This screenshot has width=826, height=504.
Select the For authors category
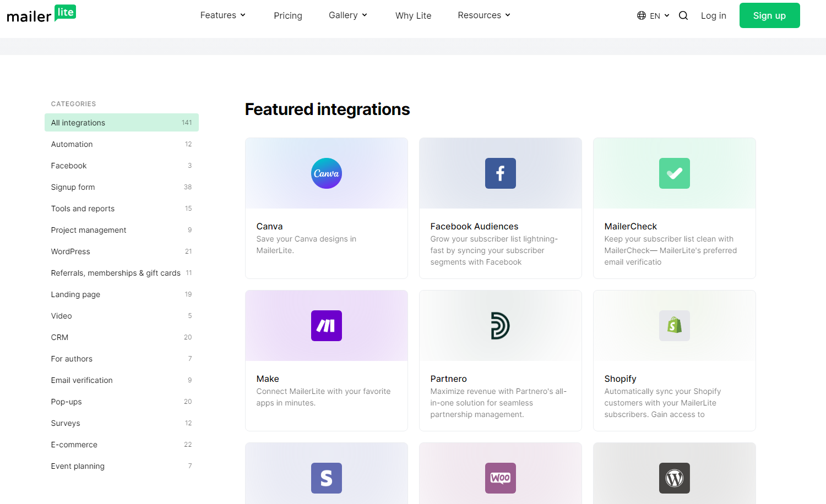point(122,359)
